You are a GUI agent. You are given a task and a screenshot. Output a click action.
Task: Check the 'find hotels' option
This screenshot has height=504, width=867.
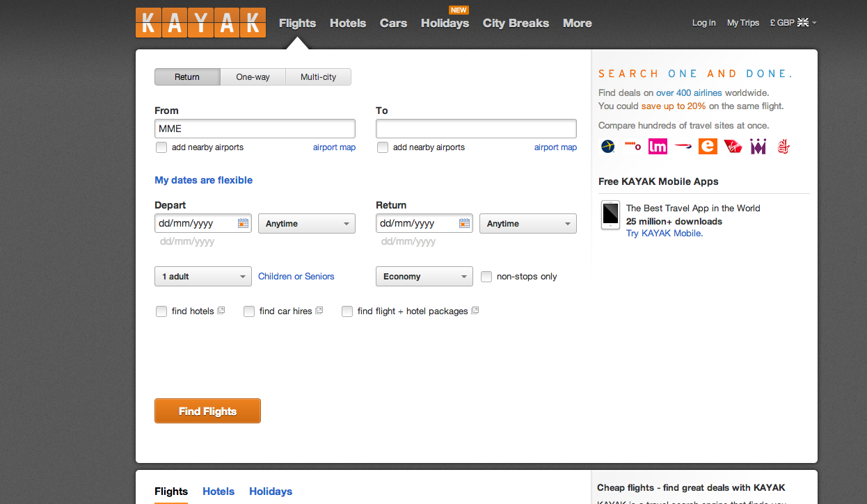tap(161, 311)
